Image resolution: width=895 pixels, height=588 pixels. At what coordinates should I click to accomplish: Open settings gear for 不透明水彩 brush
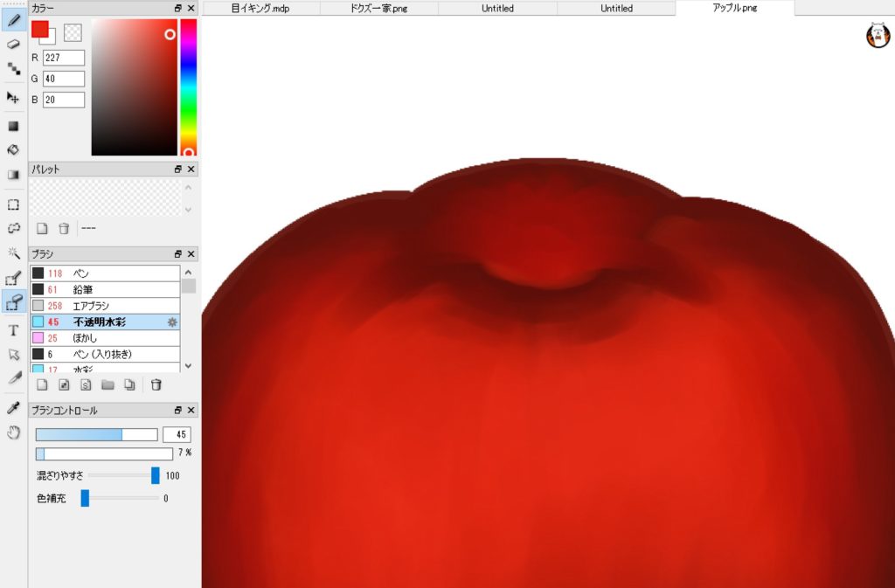(x=172, y=322)
